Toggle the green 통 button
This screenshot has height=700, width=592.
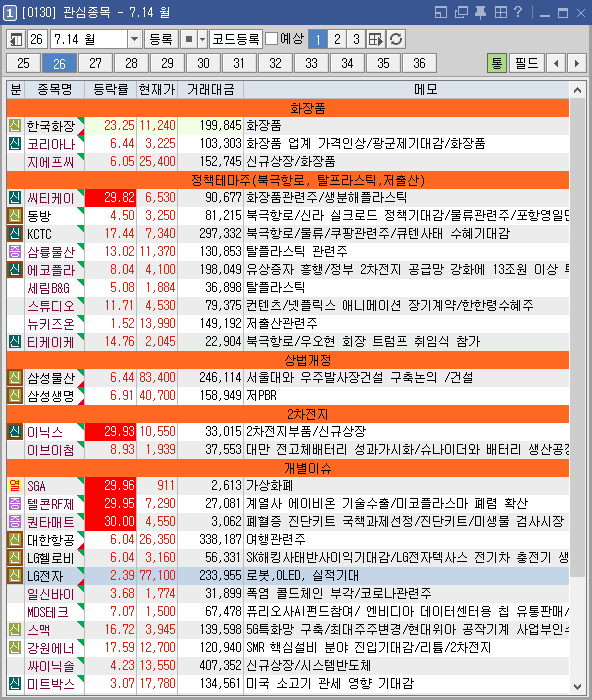click(497, 63)
